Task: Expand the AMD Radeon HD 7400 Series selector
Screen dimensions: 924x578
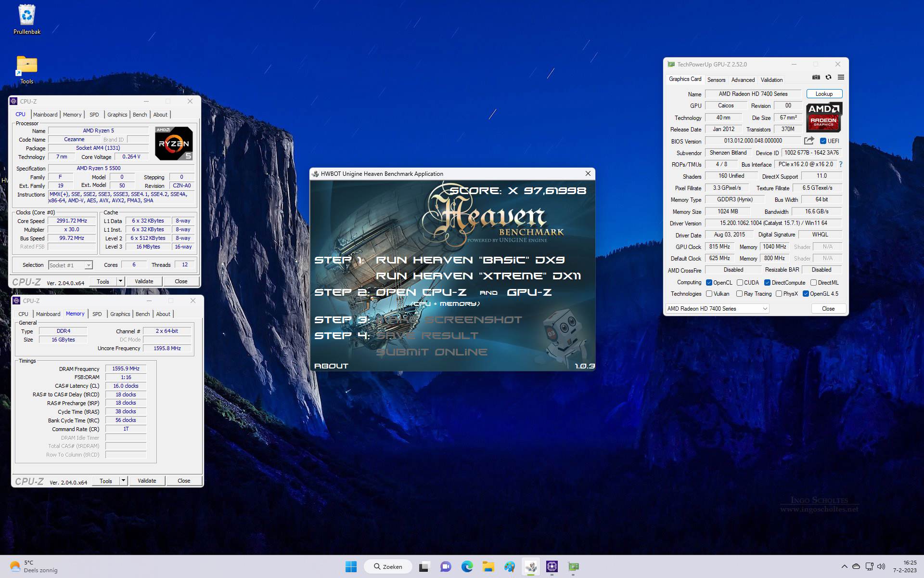Action: point(717,309)
